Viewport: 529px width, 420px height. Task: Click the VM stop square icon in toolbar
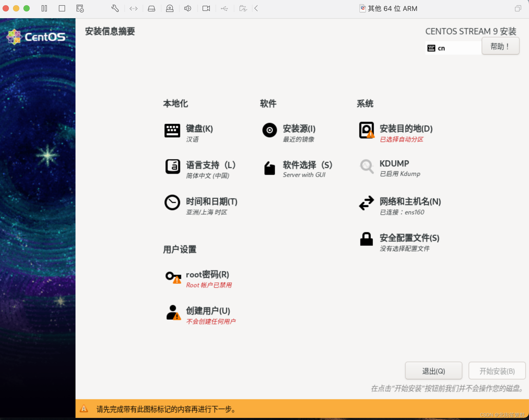coord(62,9)
